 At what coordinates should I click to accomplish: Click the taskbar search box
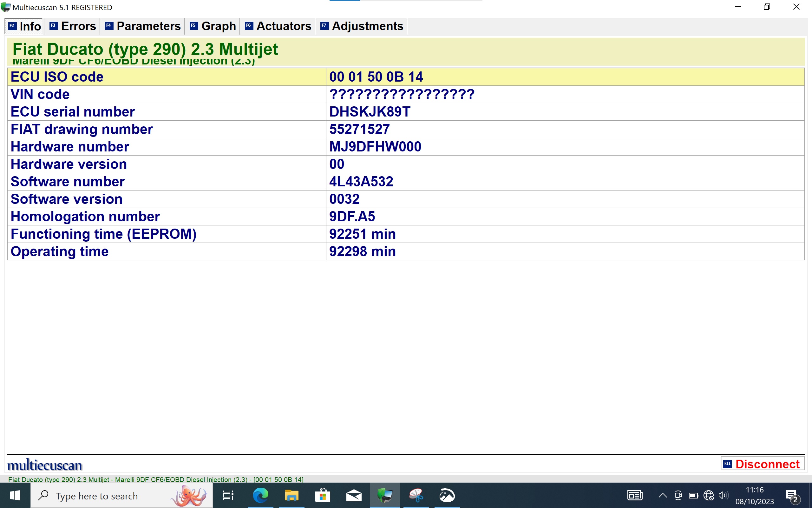122,496
